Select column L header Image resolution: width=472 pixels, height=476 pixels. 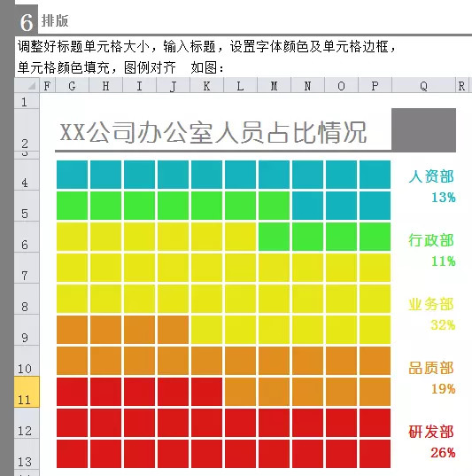240,86
